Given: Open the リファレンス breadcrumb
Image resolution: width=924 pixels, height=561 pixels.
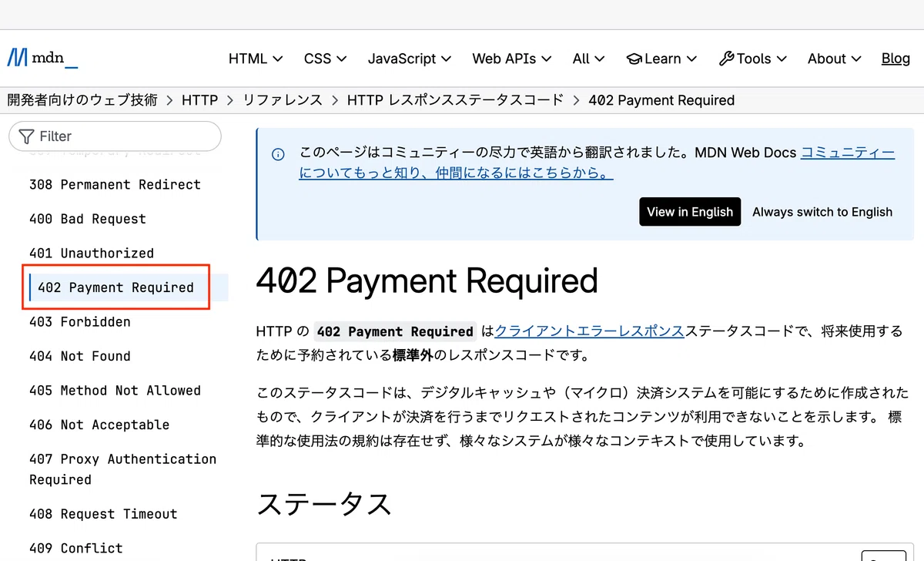Looking at the screenshot, I should (x=283, y=100).
